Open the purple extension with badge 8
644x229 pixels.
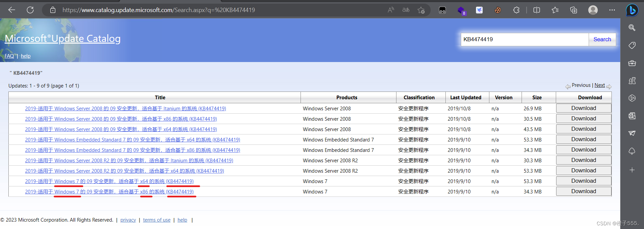coord(462,10)
